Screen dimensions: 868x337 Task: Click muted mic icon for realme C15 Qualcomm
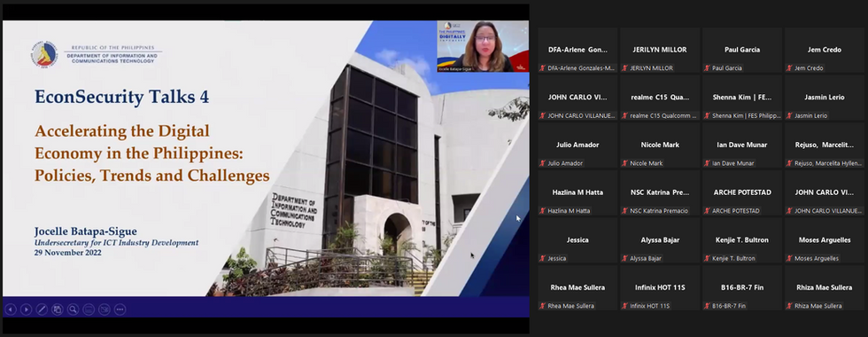[625, 116]
